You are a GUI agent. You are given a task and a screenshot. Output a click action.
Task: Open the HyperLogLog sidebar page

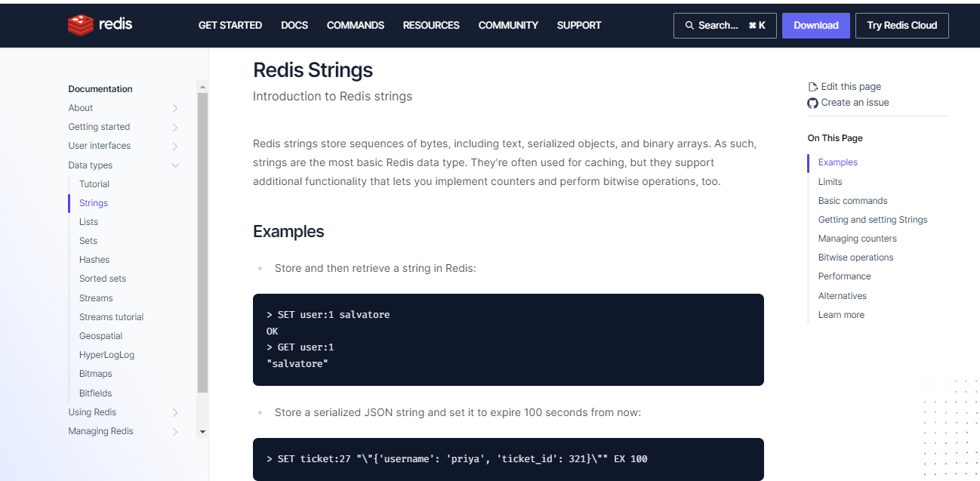click(106, 355)
